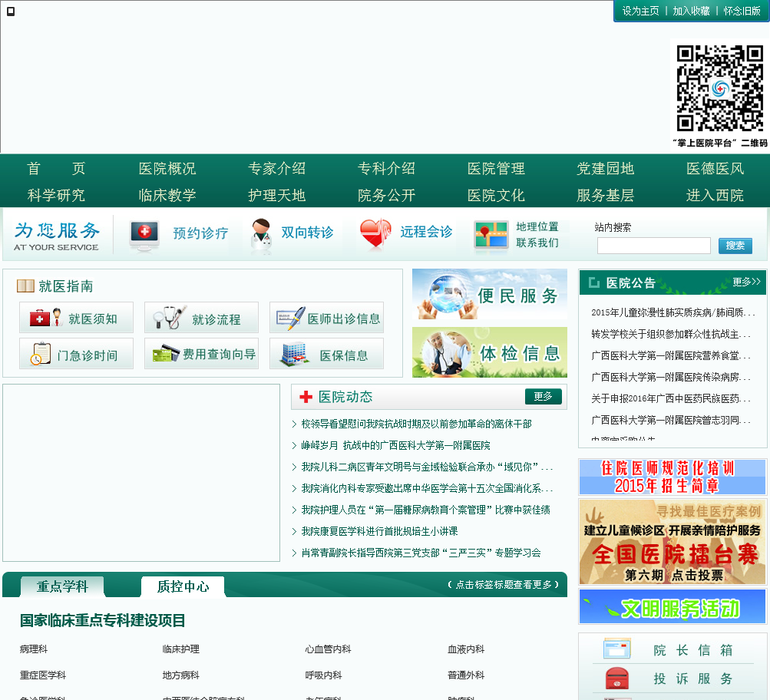Click the 设为主页 link
Viewport: 770px width, 700px height.
(640, 11)
